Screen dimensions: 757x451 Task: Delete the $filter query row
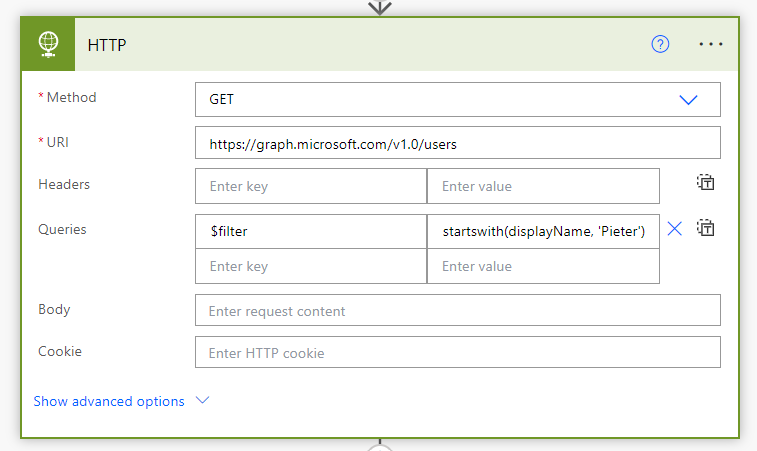click(x=674, y=228)
